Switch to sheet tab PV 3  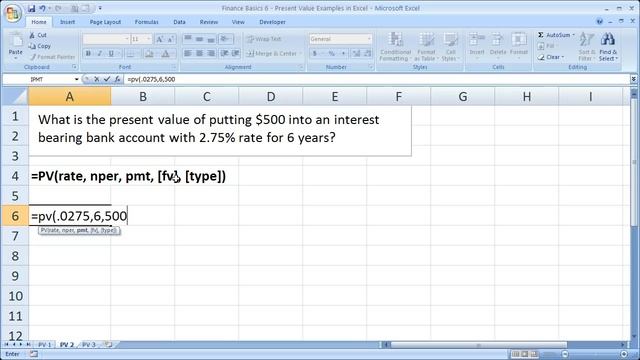(x=89, y=345)
